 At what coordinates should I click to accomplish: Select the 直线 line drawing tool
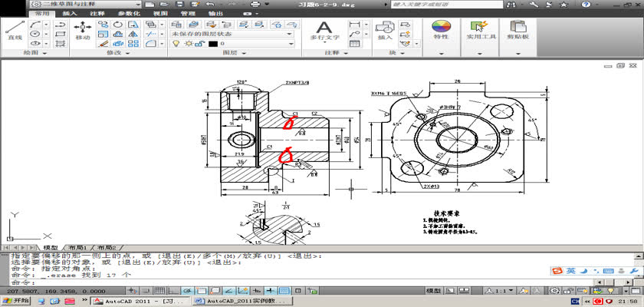coord(15,31)
